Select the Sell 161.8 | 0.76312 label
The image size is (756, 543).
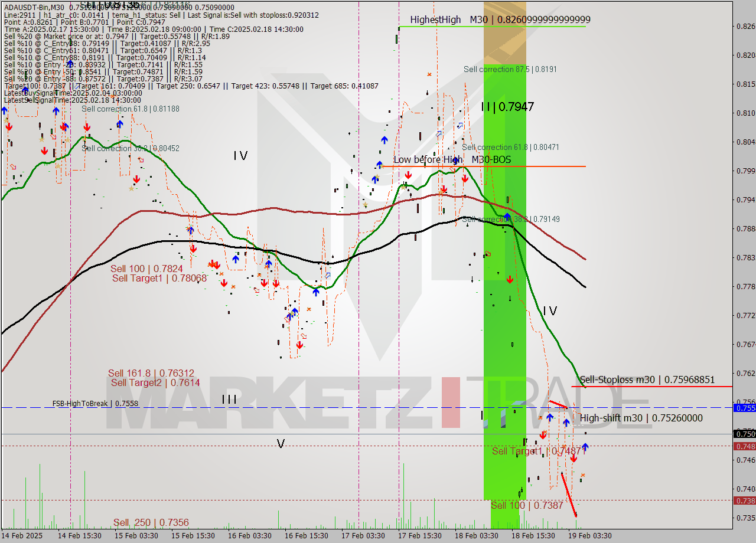click(151, 373)
